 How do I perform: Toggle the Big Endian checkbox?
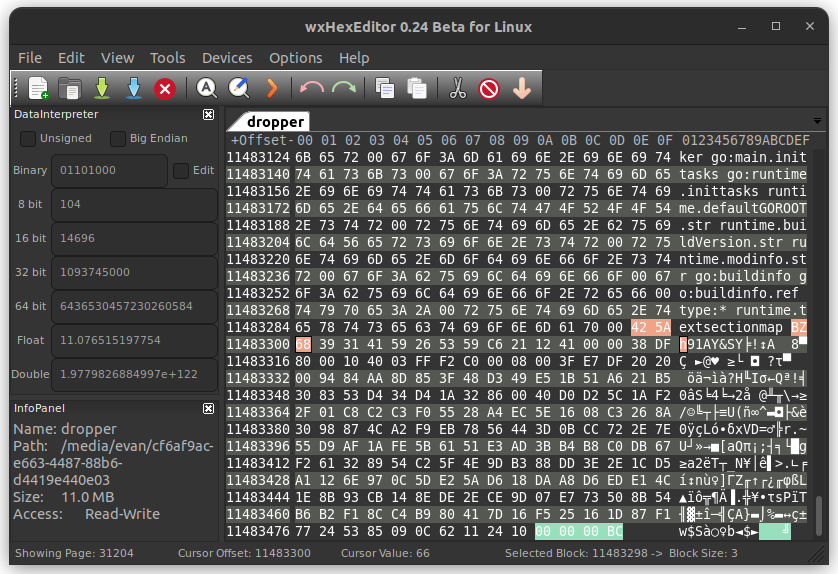118,139
